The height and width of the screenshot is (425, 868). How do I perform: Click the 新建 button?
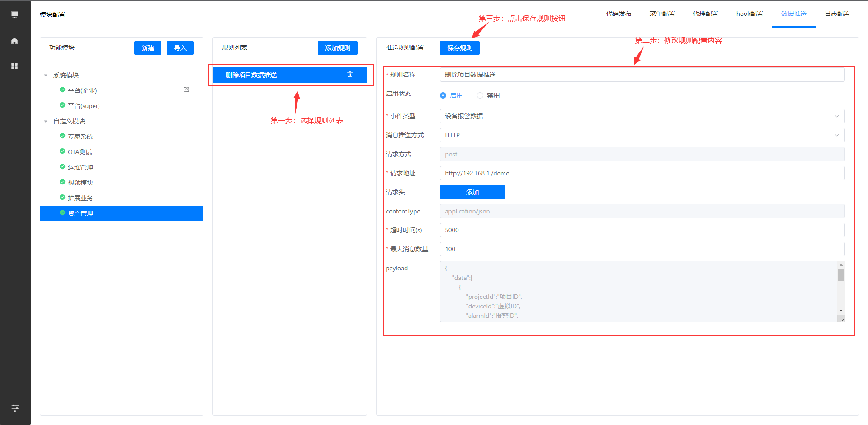[x=148, y=48]
